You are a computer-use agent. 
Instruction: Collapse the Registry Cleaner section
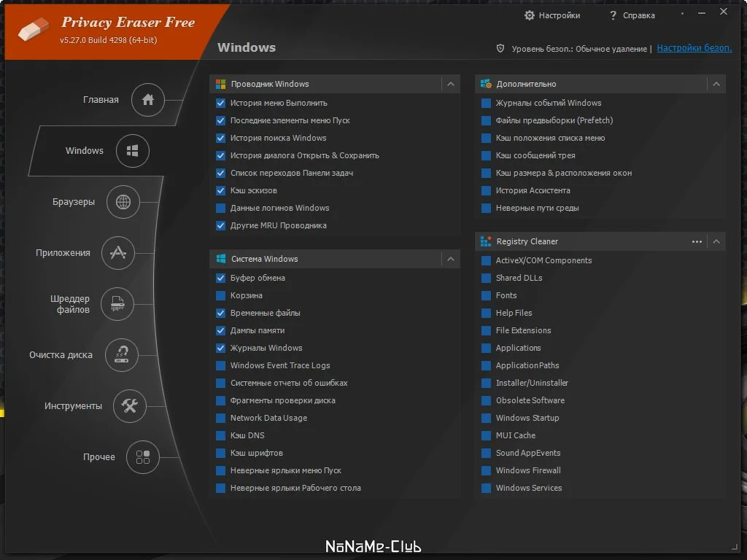pos(716,241)
